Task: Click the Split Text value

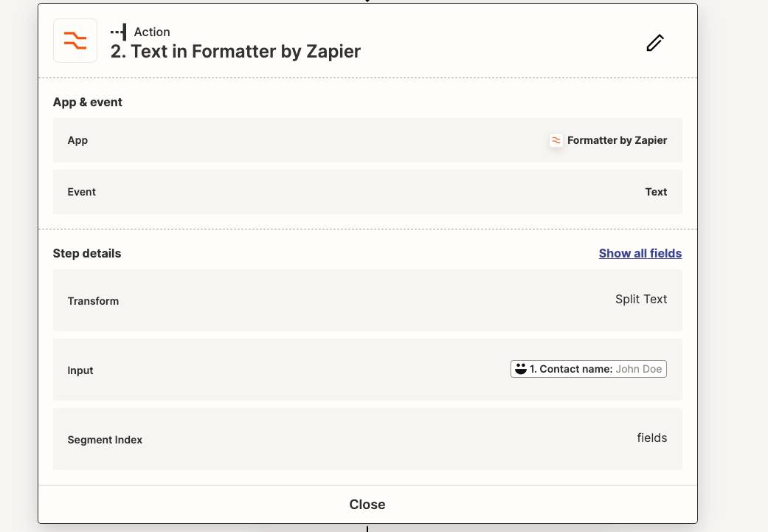Action: point(640,300)
